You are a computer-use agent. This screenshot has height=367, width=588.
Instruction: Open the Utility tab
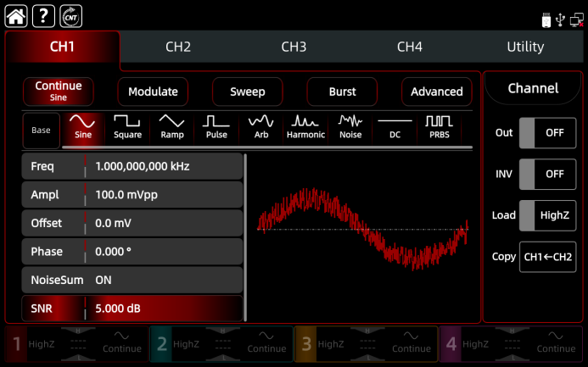point(525,47)
